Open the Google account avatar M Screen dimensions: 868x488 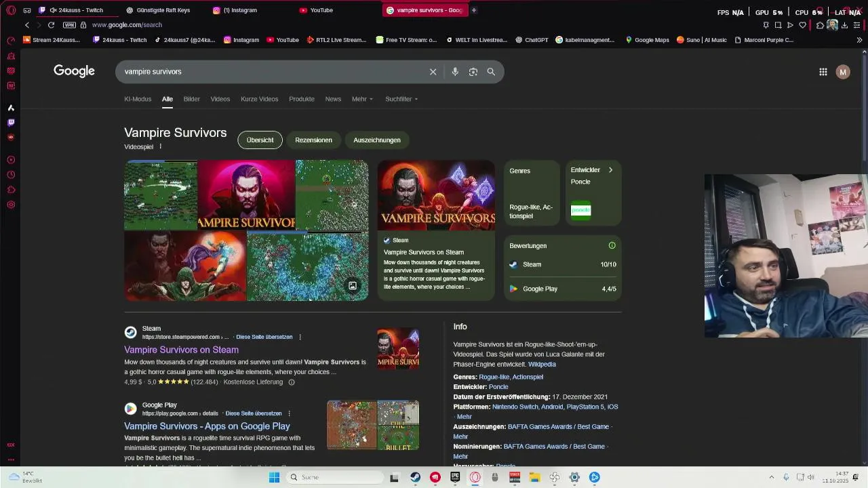tap(843, 72)
